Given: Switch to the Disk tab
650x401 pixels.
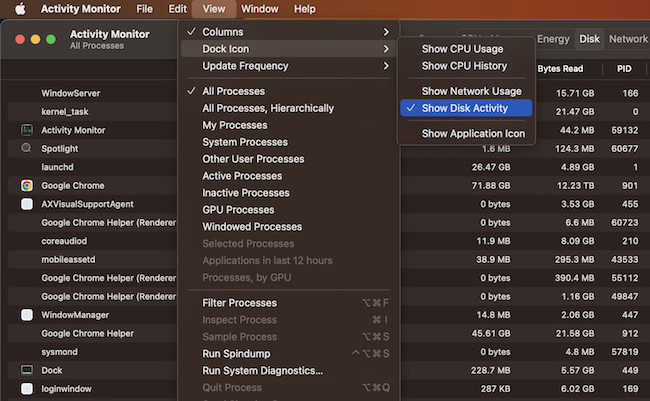Looking at the screenshot, I should (589, 39).
